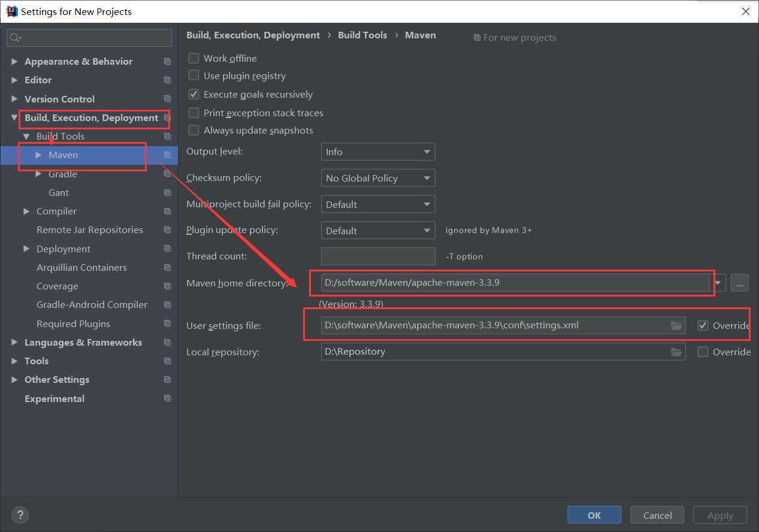Click the project-scope icon on the Gant row
This screenshot has width=759, height=532.
167,192
